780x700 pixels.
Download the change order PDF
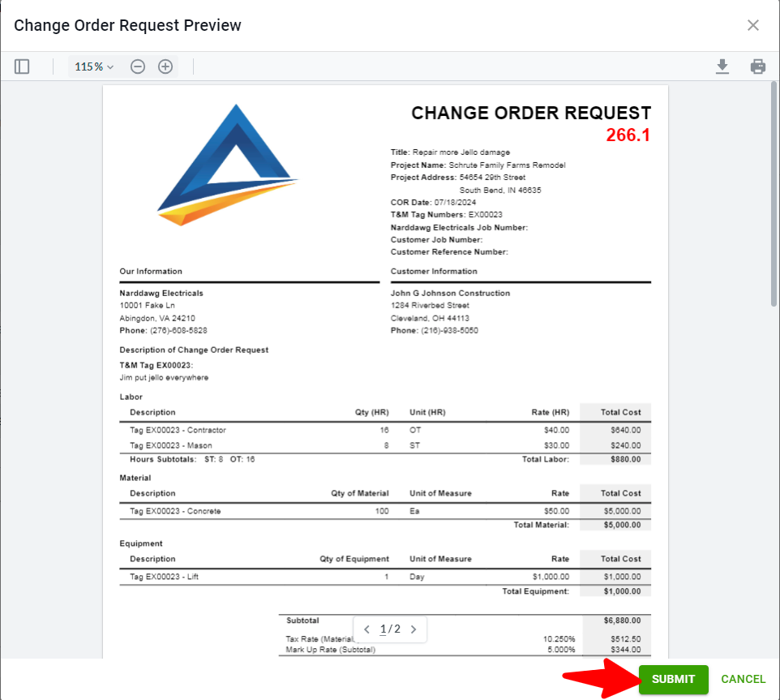722,66
